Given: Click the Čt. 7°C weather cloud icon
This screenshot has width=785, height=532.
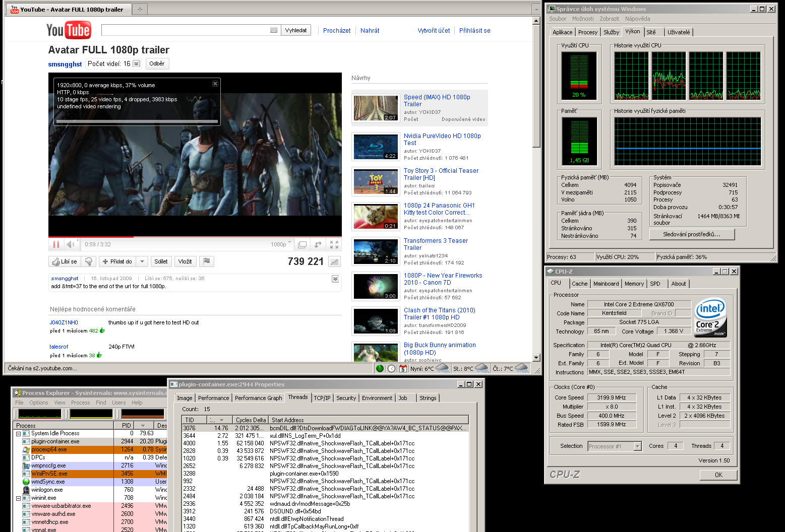Looking at the screenshot, I should tap(521, 368).
